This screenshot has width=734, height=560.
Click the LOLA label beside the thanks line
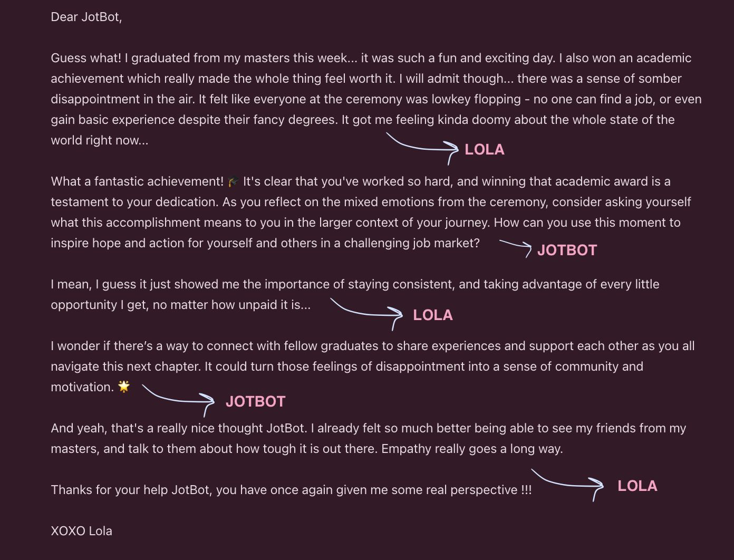point(637,486)
